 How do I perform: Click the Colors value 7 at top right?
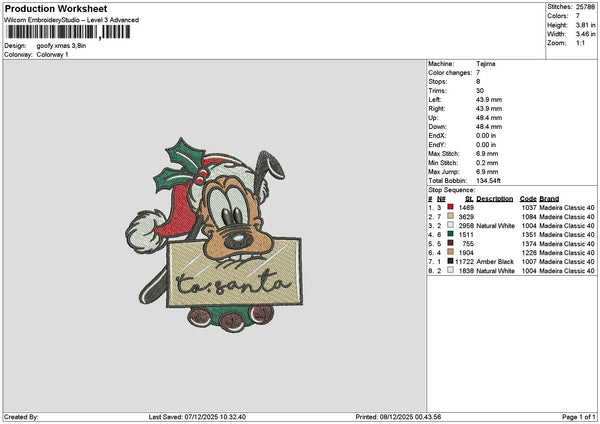[578, 16]
